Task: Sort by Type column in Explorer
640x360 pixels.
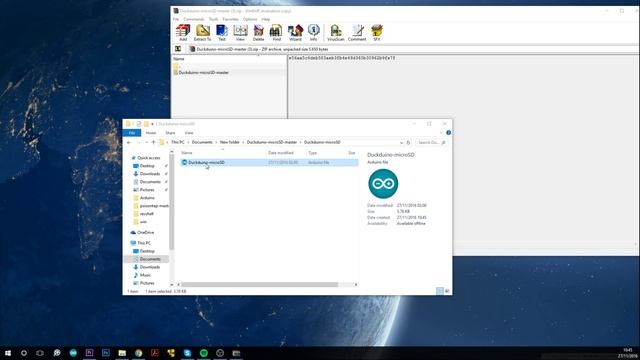Action: pos(326,153)
